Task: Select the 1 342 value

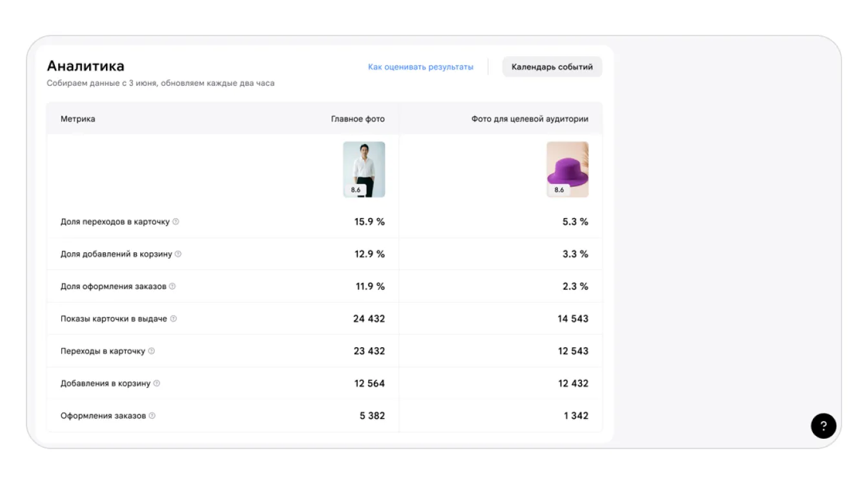Action: pos(576,416)
